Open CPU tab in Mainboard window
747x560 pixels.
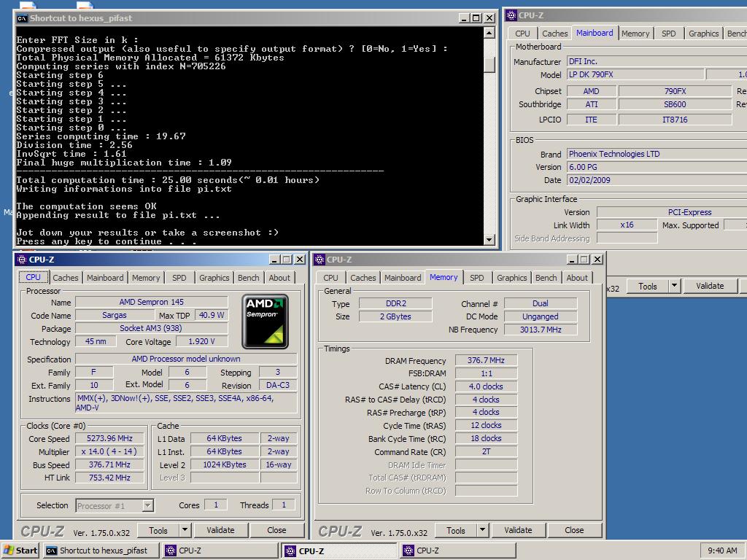522,34
